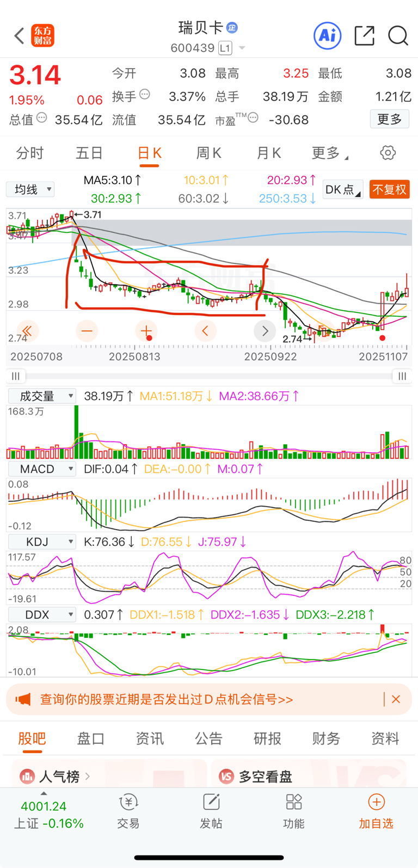Tap the share icon
The width and height of the screenshot is (418, 868).
coord(364,36)
